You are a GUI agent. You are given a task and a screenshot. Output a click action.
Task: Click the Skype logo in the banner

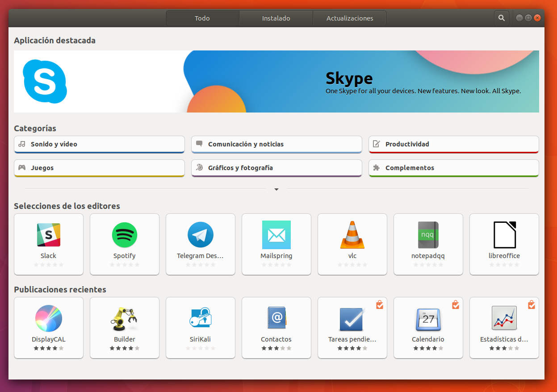pyautogui.click(x=45, y=82)
